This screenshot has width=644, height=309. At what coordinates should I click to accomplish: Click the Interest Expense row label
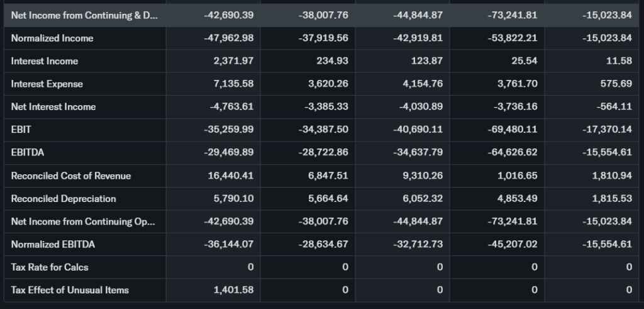[47, 84]
